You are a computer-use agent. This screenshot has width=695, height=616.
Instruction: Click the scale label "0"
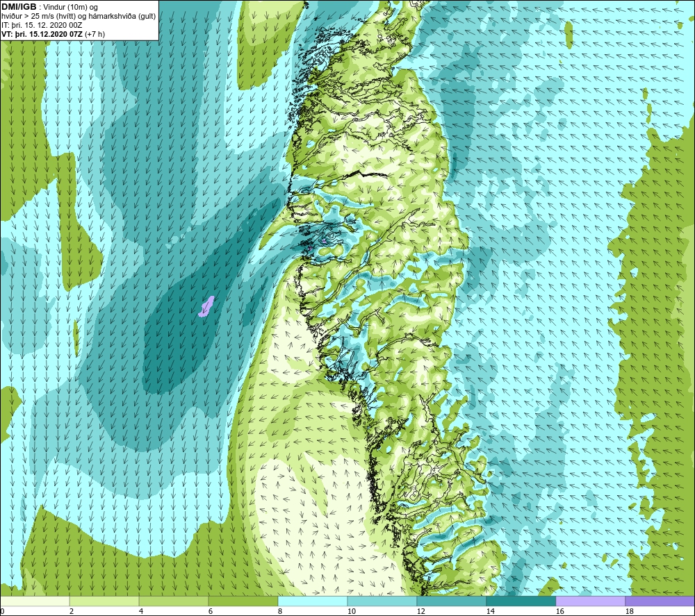click(x=2, y=611)
